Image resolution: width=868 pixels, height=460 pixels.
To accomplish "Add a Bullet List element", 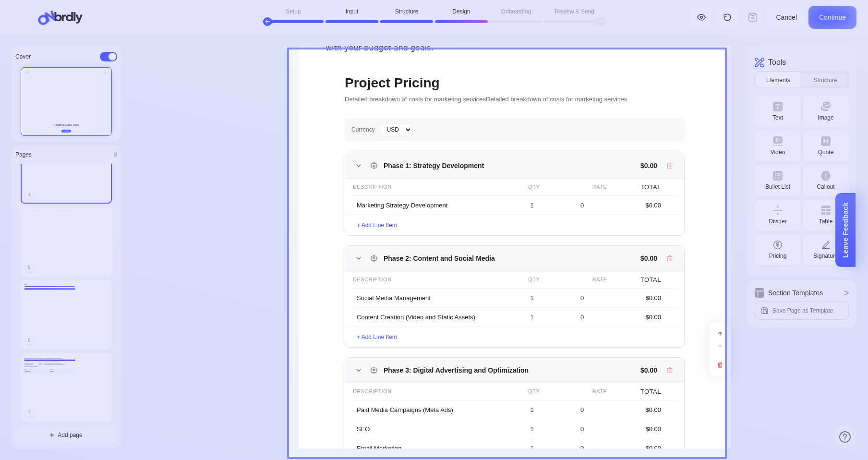I will coord(777,181).
